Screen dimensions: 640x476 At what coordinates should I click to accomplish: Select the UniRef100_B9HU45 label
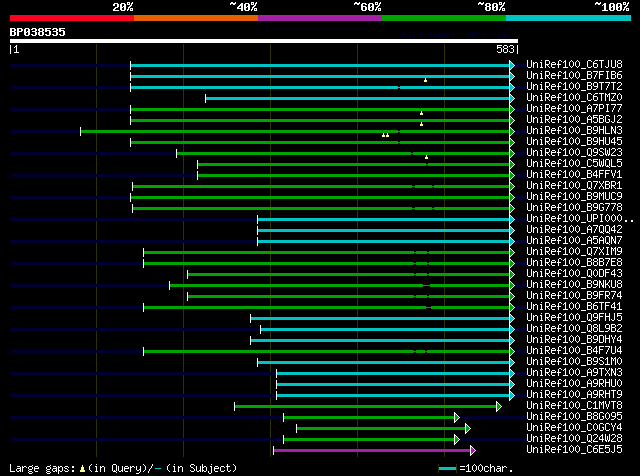(x=574, y=142)
